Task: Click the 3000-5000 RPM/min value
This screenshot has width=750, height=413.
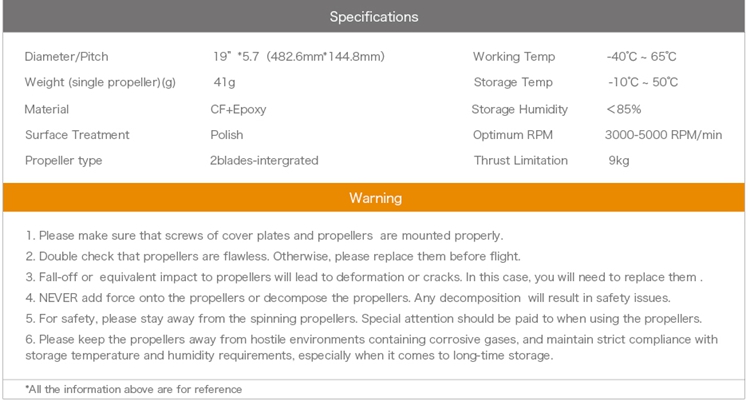Action: pos(663,135)
